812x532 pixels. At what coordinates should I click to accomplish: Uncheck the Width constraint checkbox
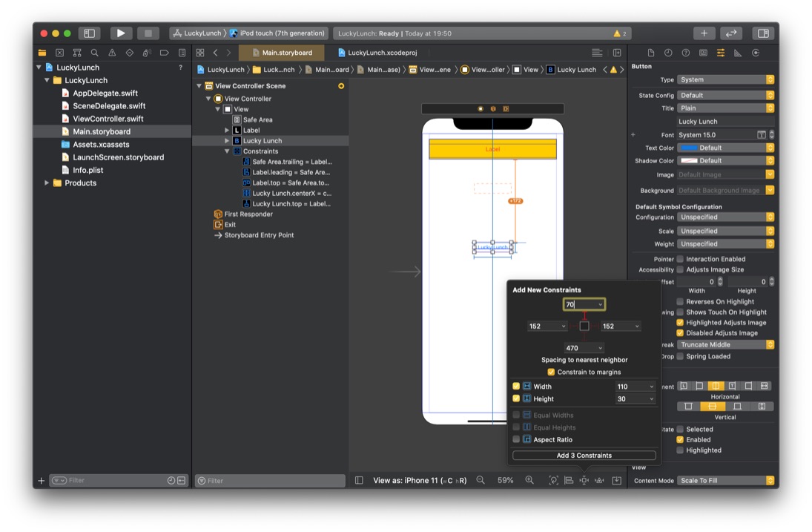pos(516,386)
